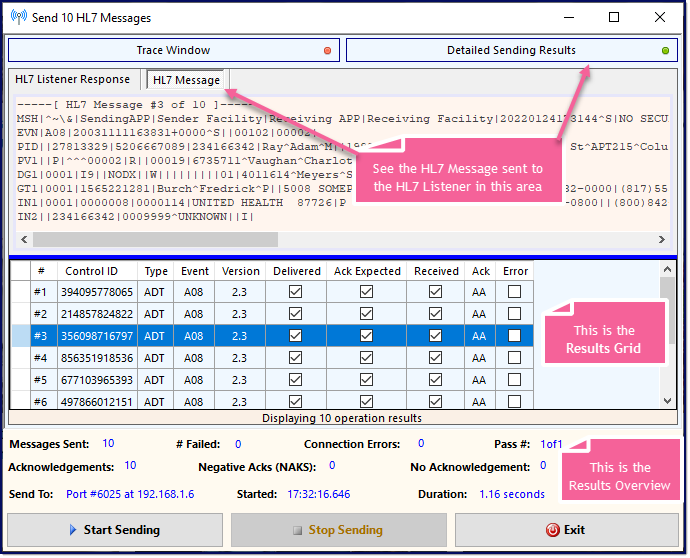Click the Start Sending button

tap(115, 530)
